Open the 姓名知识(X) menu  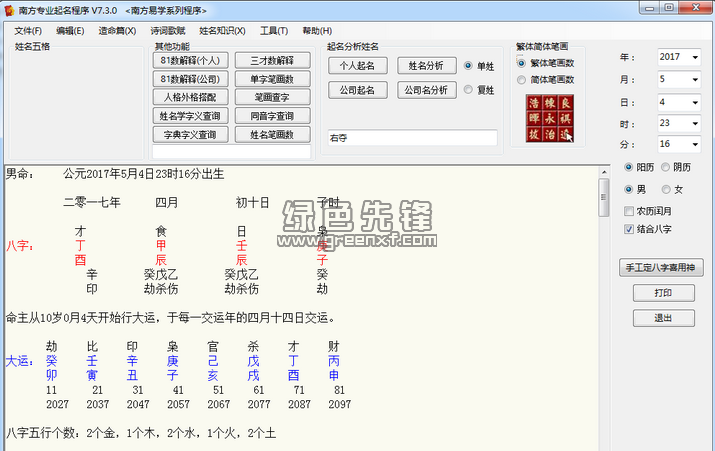click(x=222, y=31)
